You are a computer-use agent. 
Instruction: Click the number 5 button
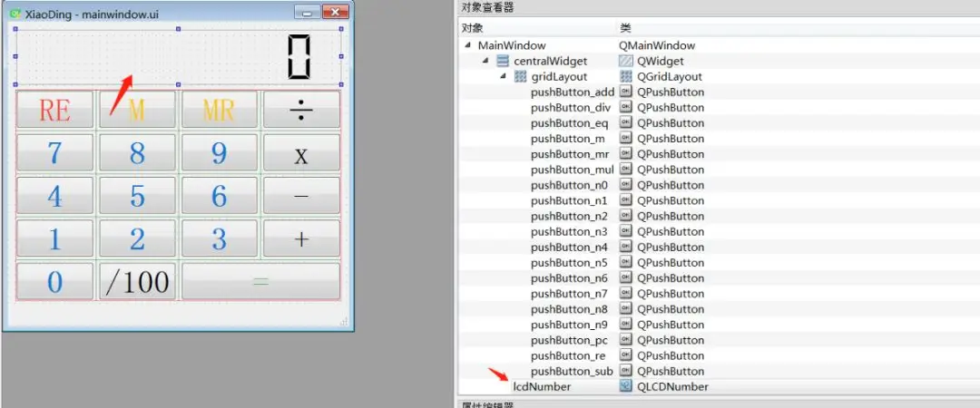click(137, 195)
